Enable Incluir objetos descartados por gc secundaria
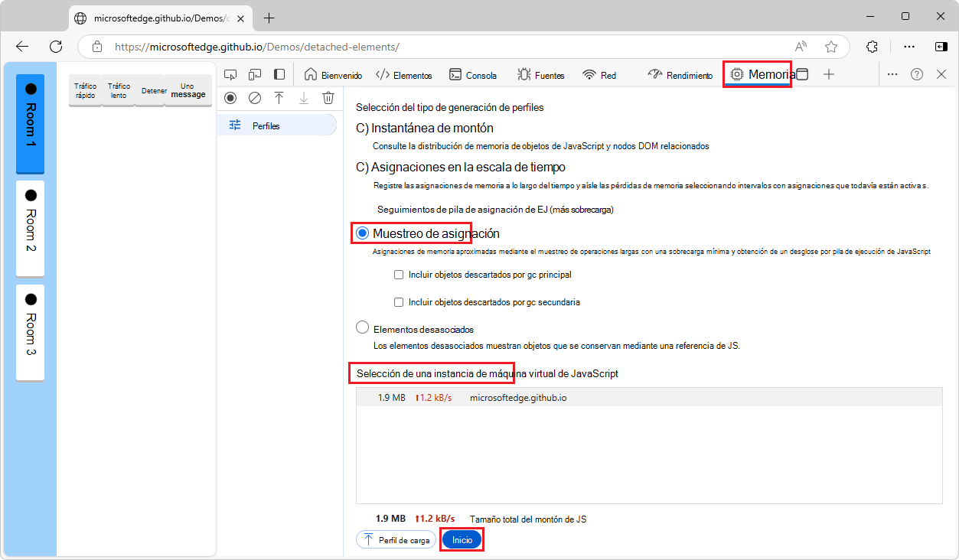The height and width of the screenshot is (560, 959). pyautogui.click(x=398, y=302)
